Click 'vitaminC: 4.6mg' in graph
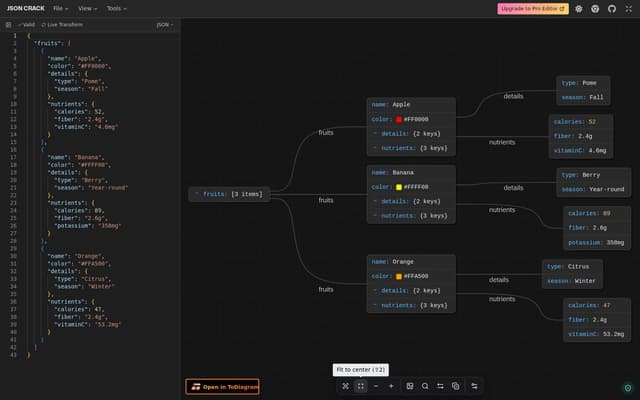640x400 pixels. (x=580, y=151)
